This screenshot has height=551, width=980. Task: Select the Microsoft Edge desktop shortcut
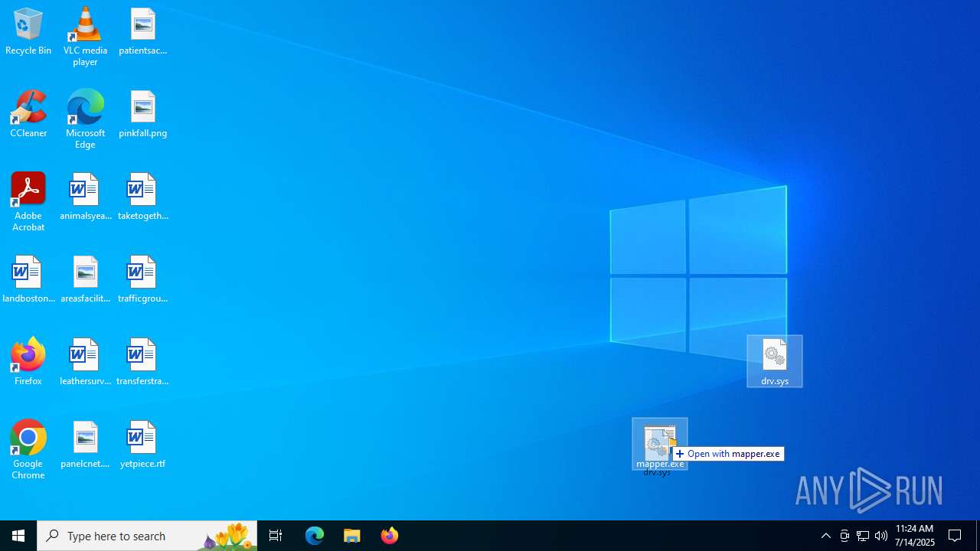(x=85, y=119)
